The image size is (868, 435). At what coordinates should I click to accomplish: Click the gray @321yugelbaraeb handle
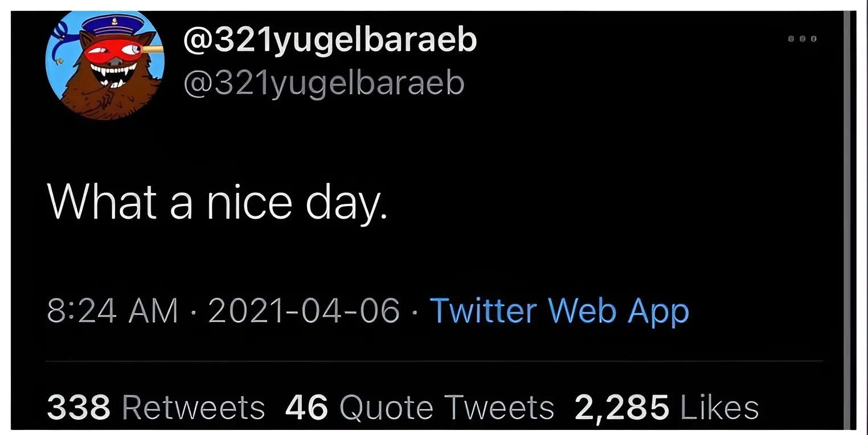(x=324, y=83)
